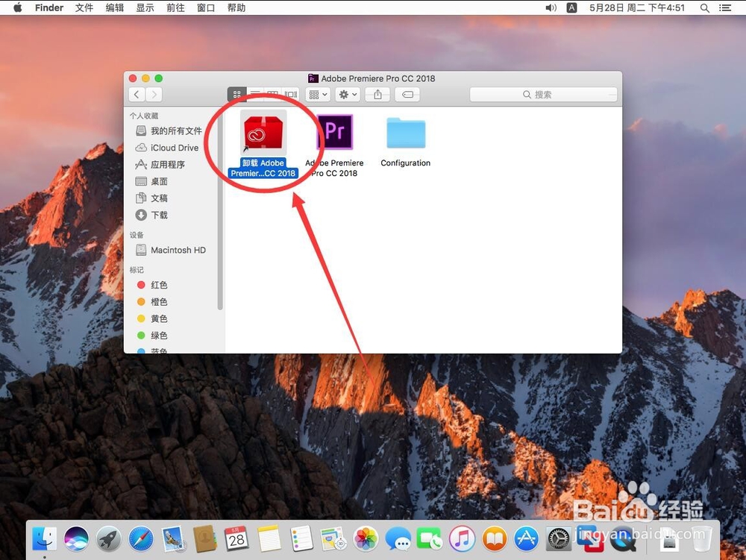This screenshot has width=746, height=560.
Task: Open iBooks from the Dock
Action: click(x=495, y=539)
